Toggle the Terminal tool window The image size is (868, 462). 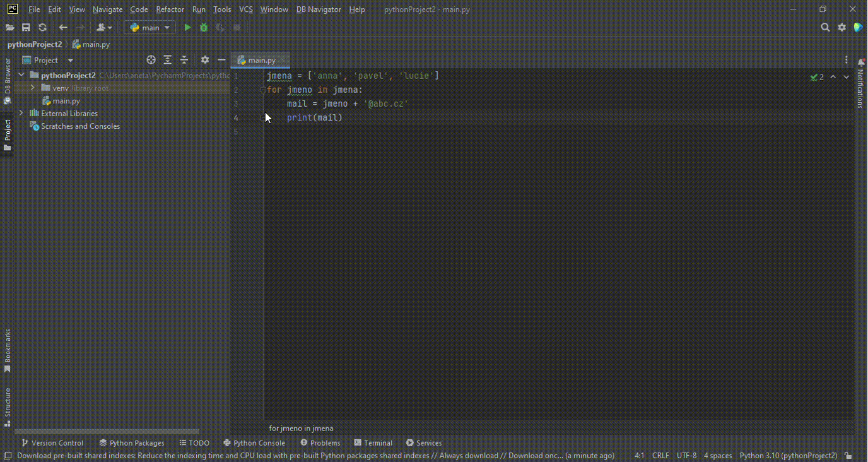373,442
